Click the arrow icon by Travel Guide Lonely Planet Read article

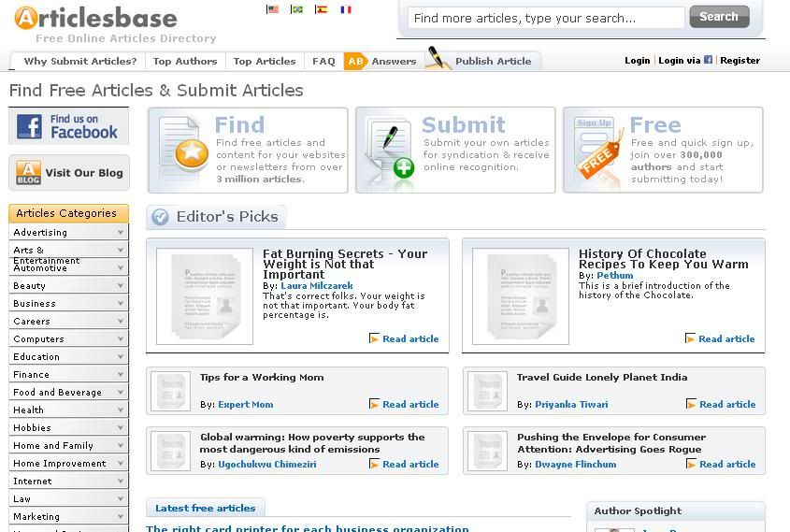691,404
